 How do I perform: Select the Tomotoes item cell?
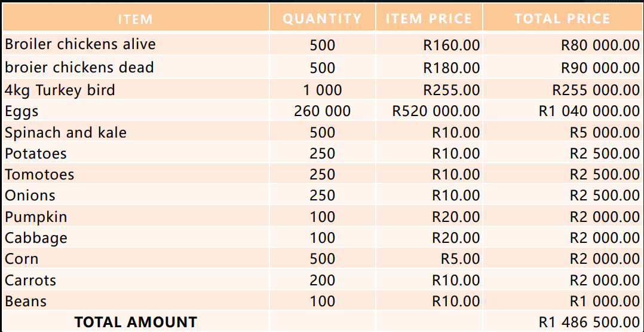[x=39, y=175]
